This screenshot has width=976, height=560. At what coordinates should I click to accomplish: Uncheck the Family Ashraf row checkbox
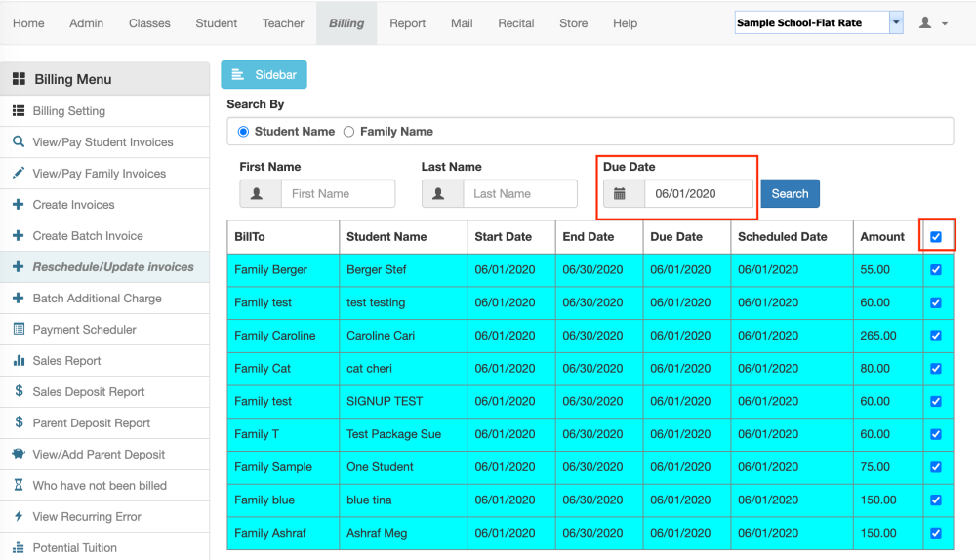[936, 533]
